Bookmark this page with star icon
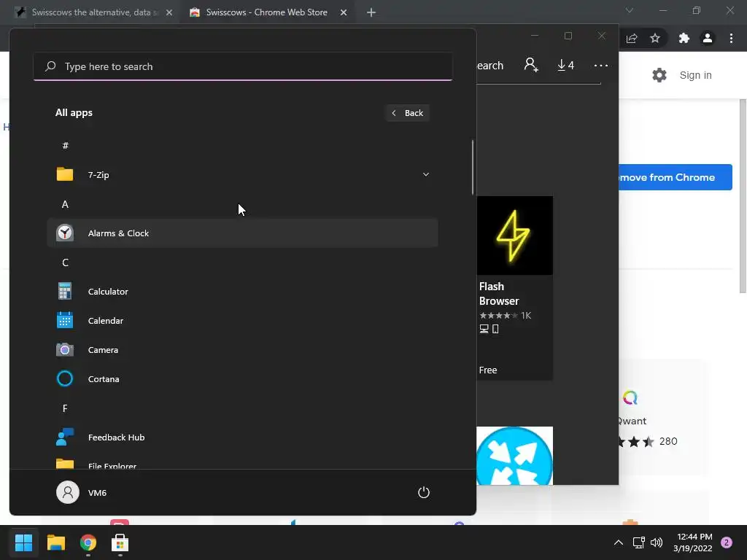This screenshot has height=560, width=747. [x=655, y=38]
